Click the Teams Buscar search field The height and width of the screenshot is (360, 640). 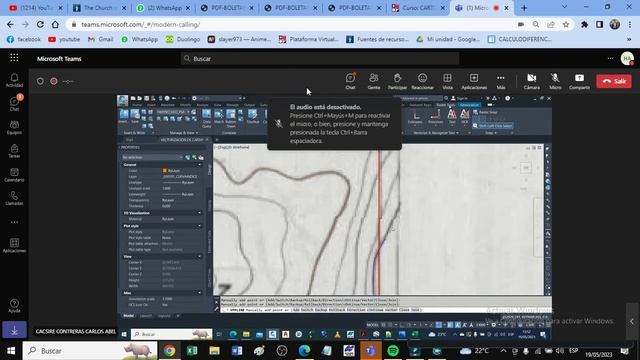[320, 59]
